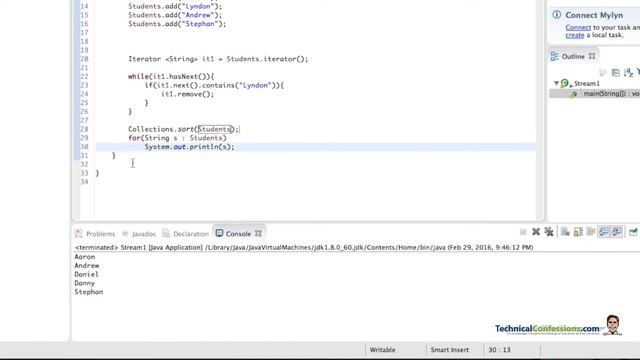Click the greyed focus icon in the Outline toolbar
Screen dimensions: 640x360
[602, 73]
